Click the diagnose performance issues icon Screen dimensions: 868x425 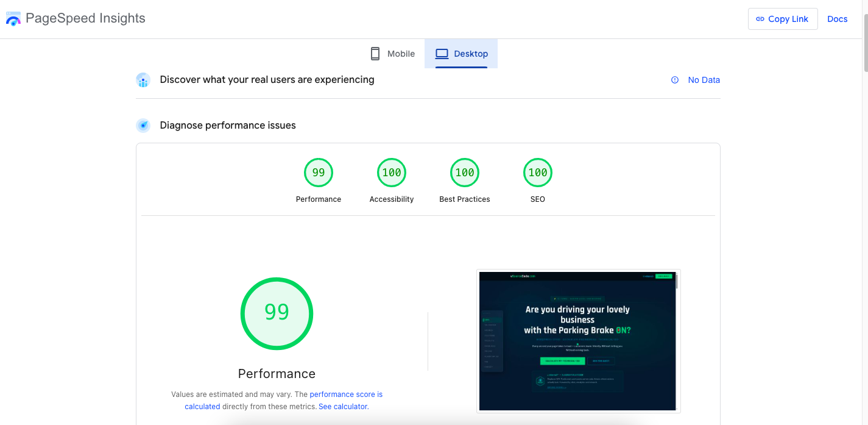click(x=143, y=126)
